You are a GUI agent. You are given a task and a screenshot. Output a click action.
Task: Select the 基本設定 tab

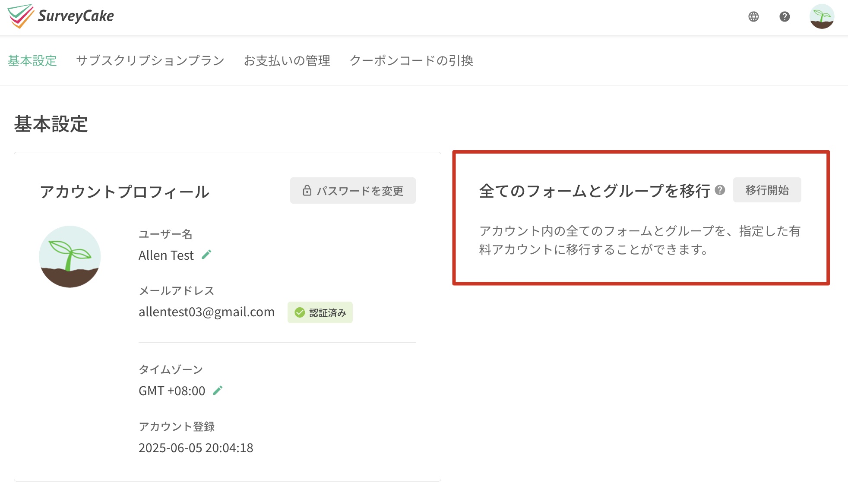click(x=32, y=60)
